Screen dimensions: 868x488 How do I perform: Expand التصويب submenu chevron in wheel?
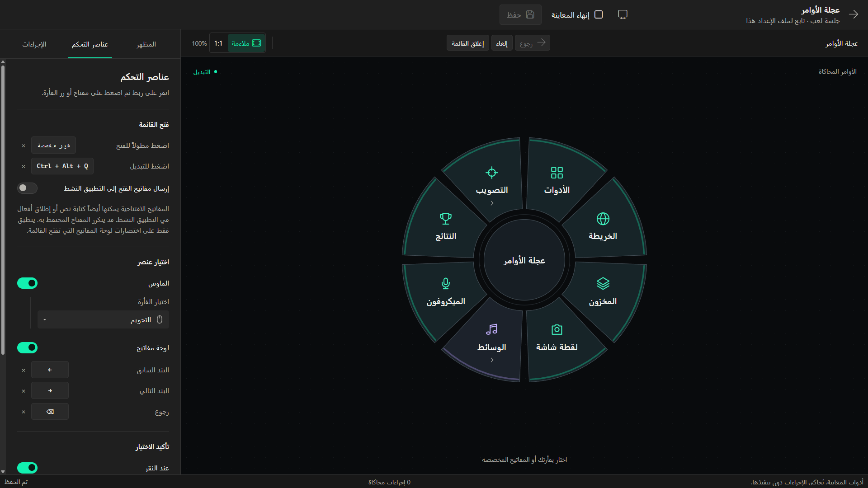[x=492, y=203]
